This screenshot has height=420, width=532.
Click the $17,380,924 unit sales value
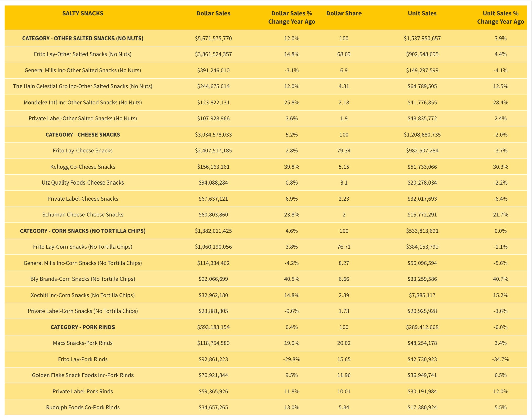point(422,407)
